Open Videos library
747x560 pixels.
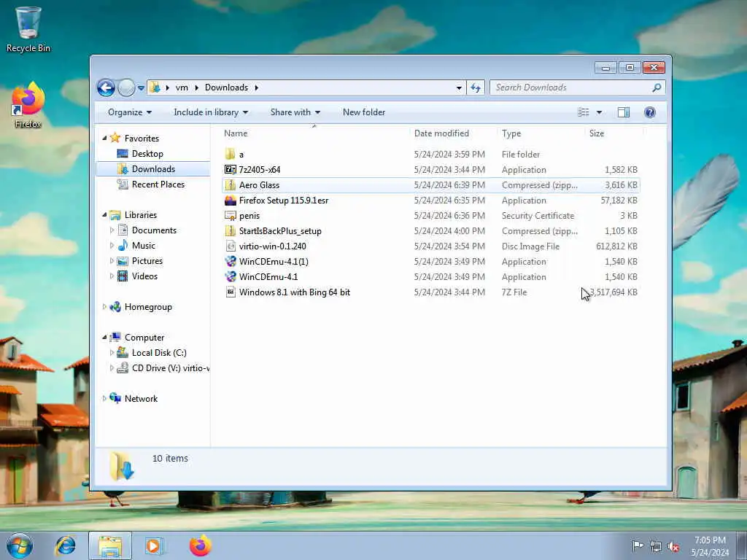[144, 276]
